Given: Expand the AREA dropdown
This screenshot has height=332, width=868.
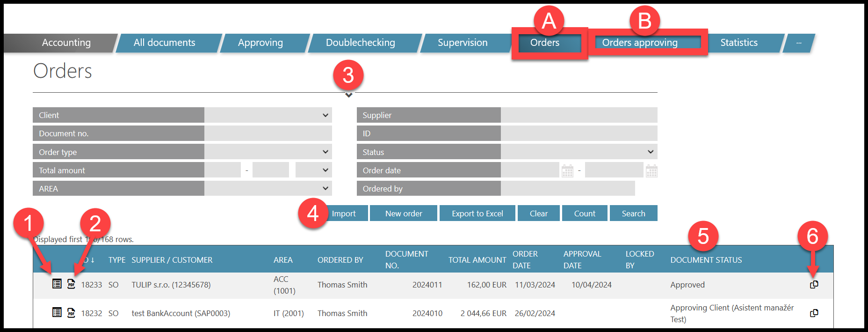Looking at the screenshot, I should 268,188.
